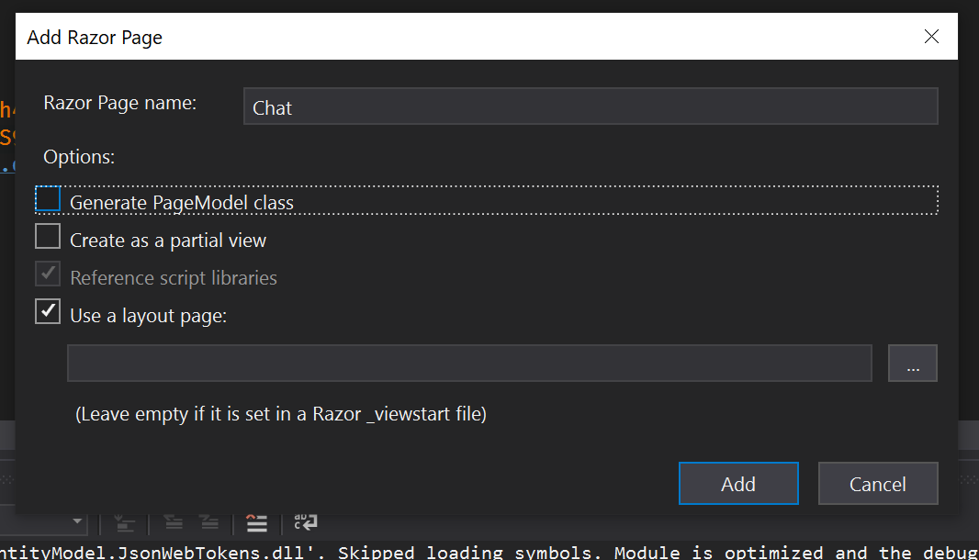Click the Find Message in Code icon
979x560 pixels.
click(x=124, y=522)
